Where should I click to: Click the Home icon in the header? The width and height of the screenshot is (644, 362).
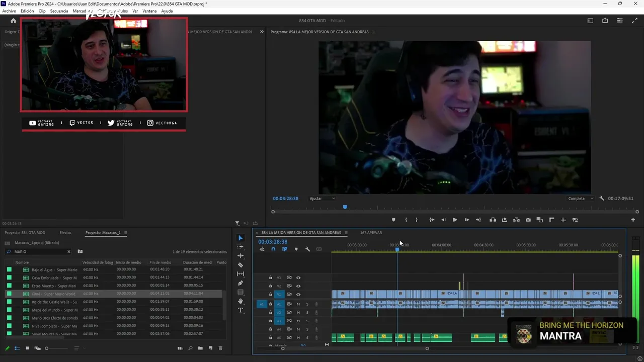pyautogui.click(x=14, y=21)
